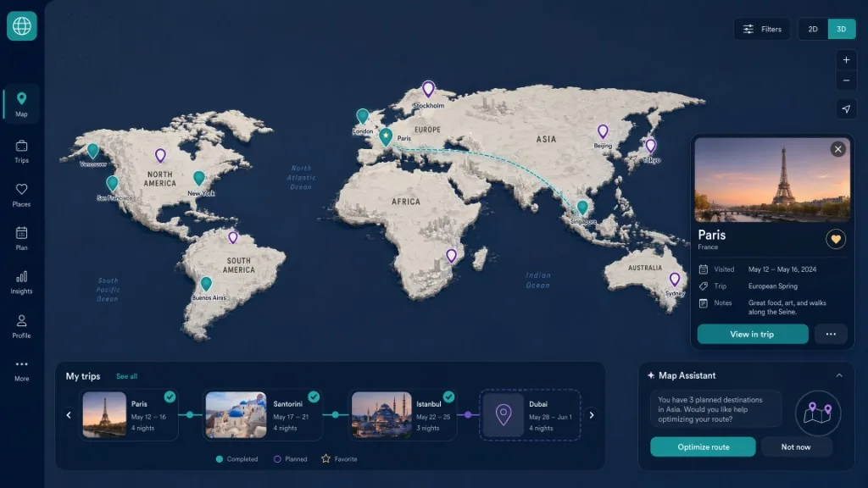868x488 pixels.
Task: Toggle the Santorini trip completed checkmark
Action: click(314, 396)
